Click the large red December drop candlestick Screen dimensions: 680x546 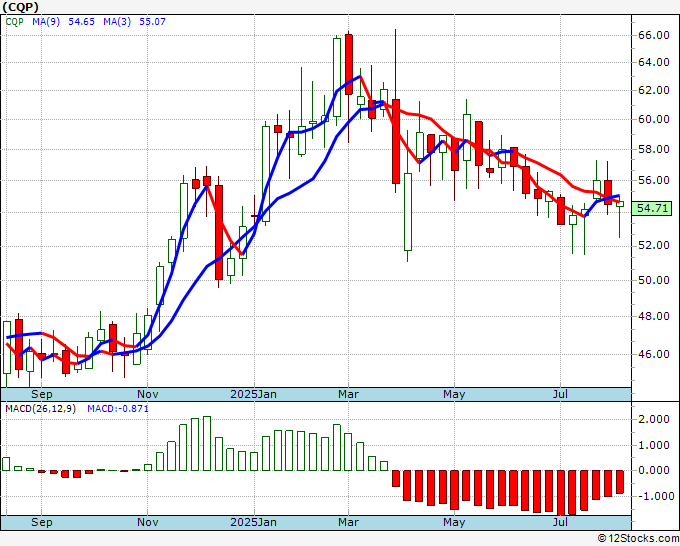pos(219,232)
